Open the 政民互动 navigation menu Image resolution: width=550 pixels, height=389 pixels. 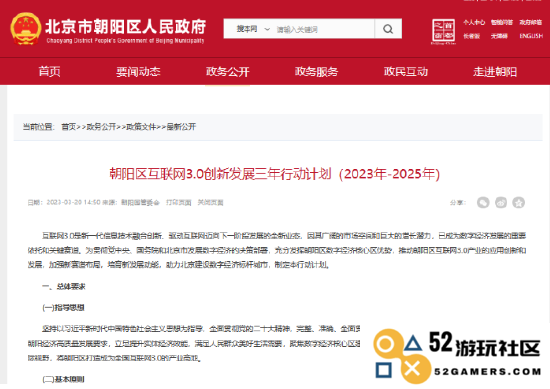[x=406, y=72]
